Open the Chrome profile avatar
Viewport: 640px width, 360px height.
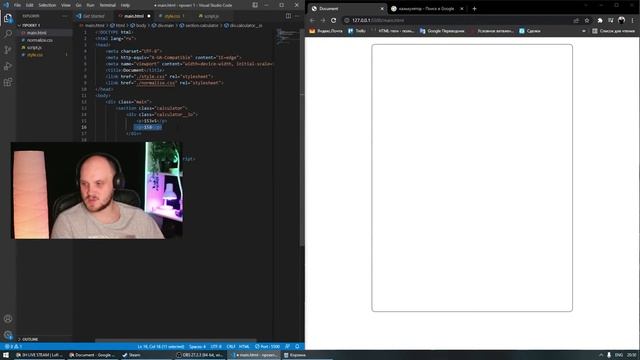(x=621, y=20)
